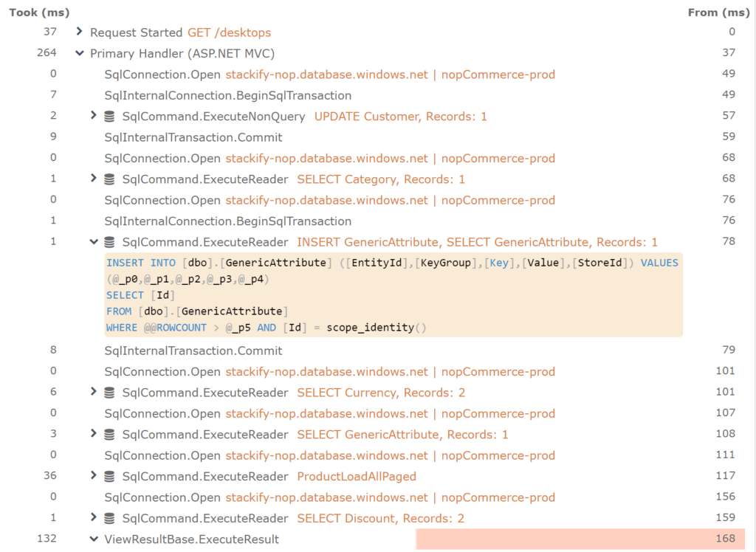Screen dimensions: 756x552
Task: Open the GET /desktops request link
Action: pyautogui.click(x=229, y=32)
